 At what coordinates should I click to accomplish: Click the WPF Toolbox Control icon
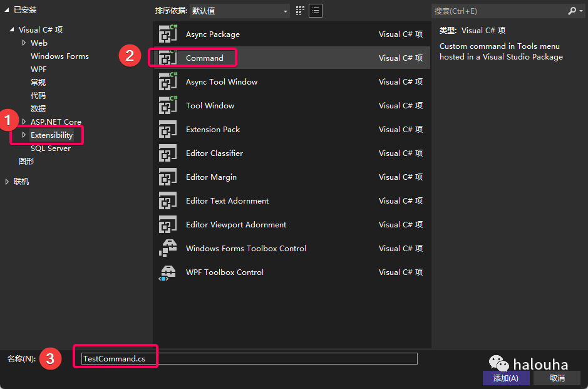[168, 272]
